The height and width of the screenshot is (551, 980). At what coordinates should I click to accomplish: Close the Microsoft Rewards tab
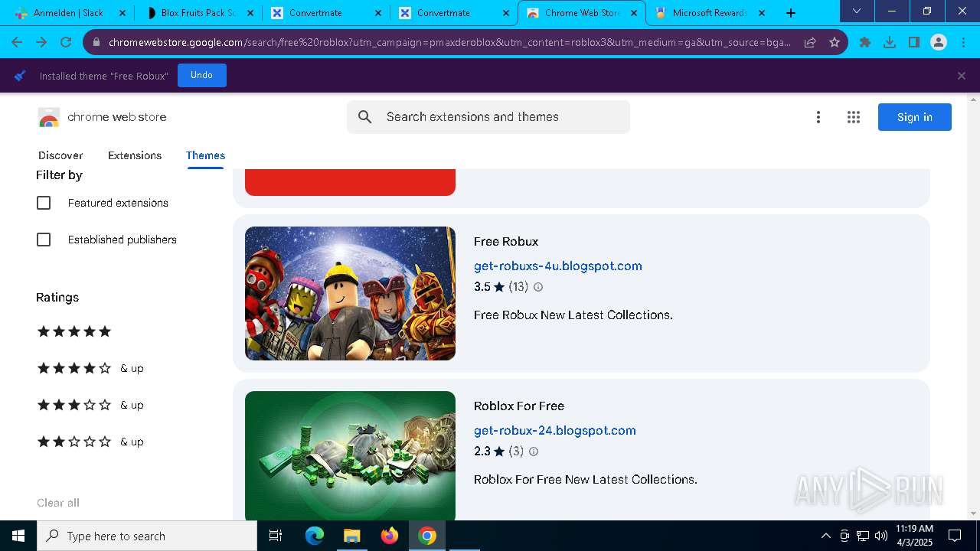(762, 13)
